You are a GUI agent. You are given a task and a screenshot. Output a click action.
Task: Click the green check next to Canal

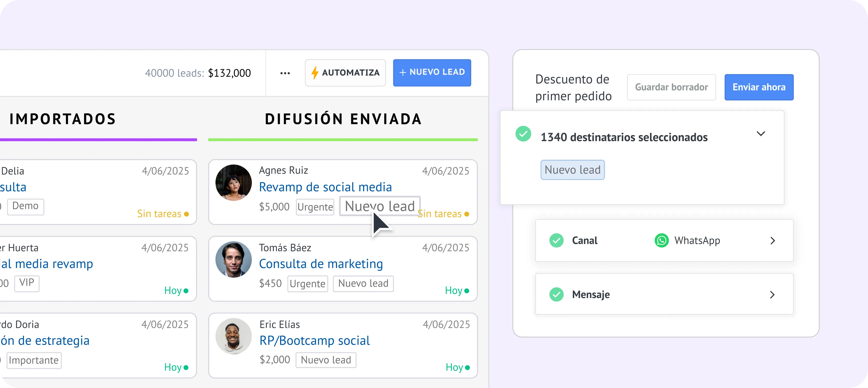pos(556,240)
